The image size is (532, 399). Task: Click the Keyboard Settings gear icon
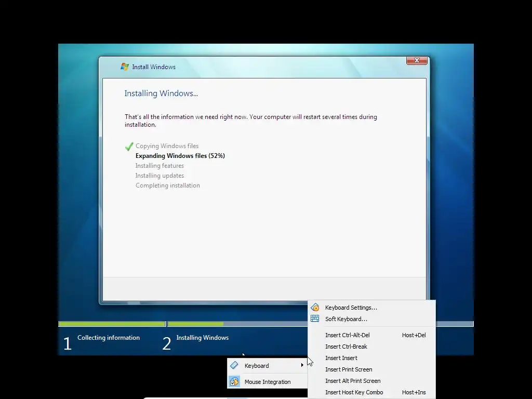[x=315, y=308]
